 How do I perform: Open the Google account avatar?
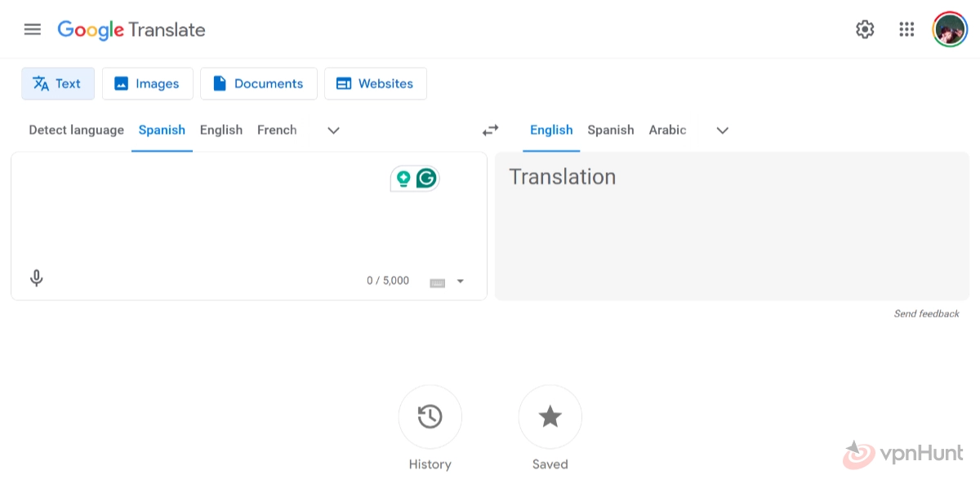(950, 29)
